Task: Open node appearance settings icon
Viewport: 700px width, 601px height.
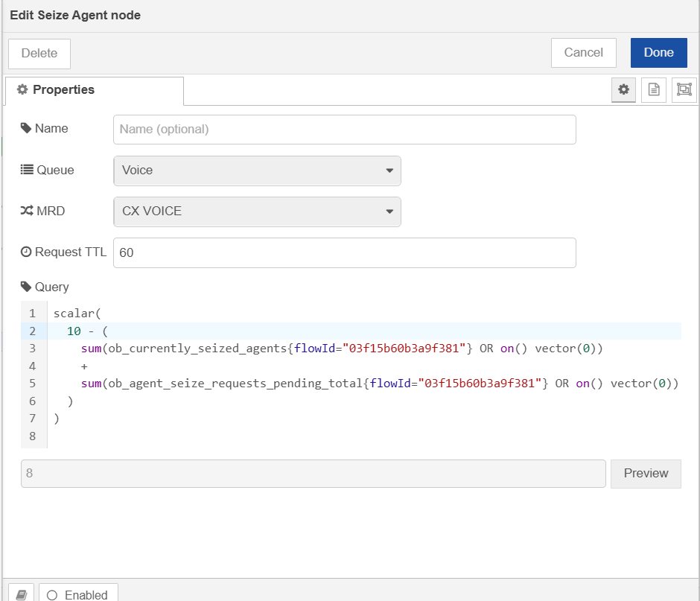Action: 684,90
